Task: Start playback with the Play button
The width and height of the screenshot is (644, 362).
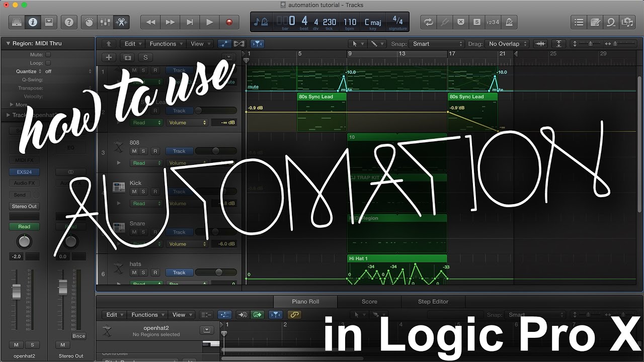Action: pos(209,22)
